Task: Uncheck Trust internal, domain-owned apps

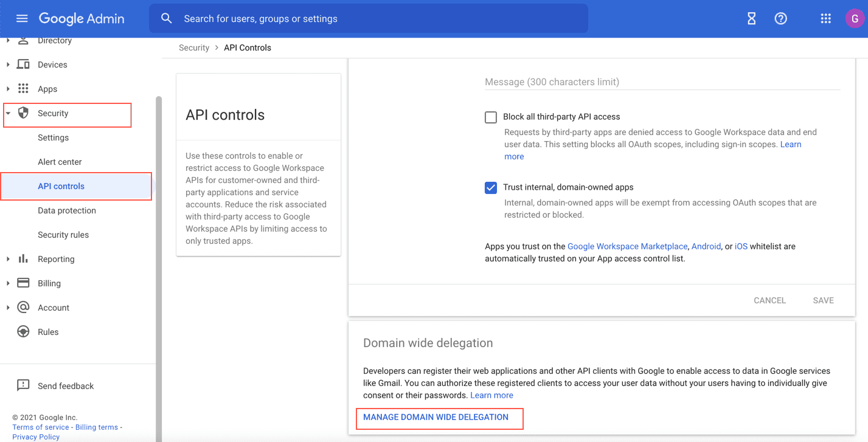Action: point(491,188)
